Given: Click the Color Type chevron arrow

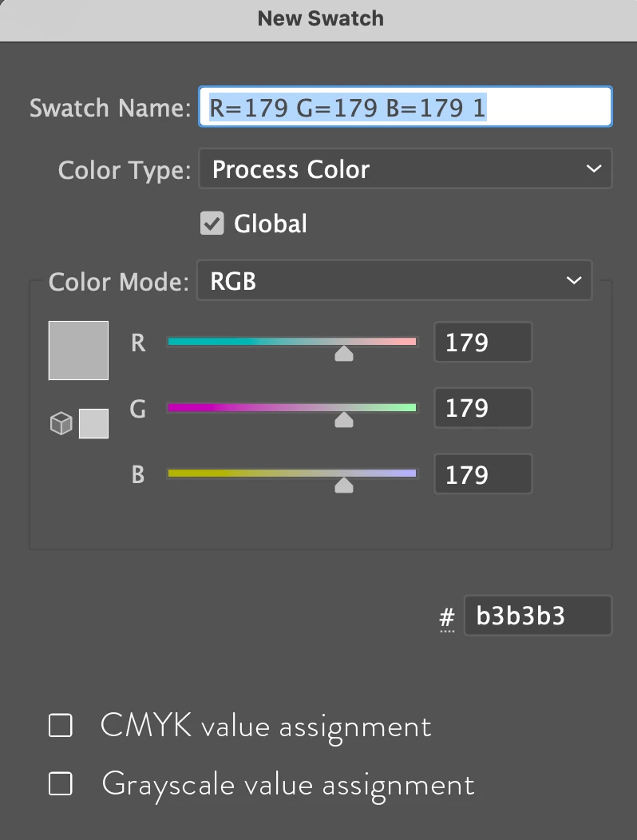Looking at the screenshot, I should pyautogui.click(x=593, y=169).
